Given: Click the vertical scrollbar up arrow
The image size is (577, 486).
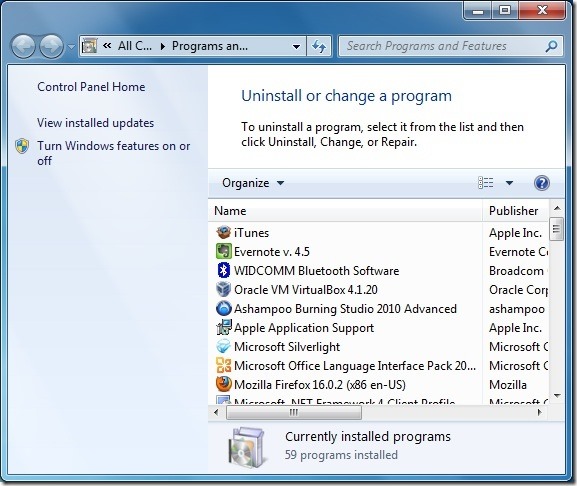Looking at the screenshot, I should pos(557,209).
